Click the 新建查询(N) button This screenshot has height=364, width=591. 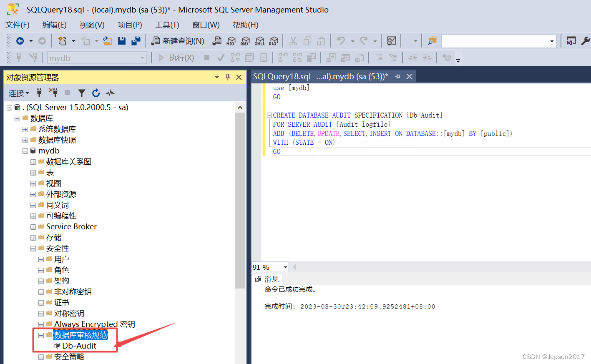(x=178, y=41)
